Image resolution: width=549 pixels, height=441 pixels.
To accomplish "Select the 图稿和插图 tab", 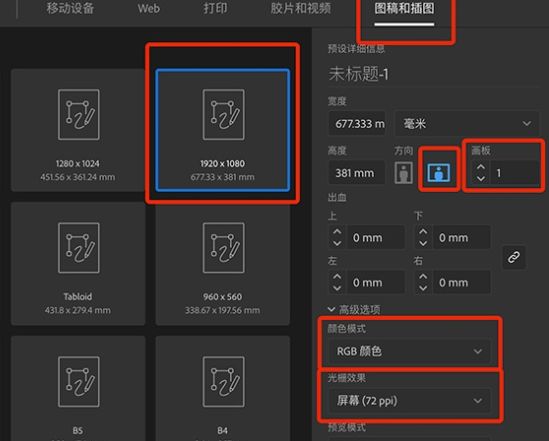I will pos(404,8).
